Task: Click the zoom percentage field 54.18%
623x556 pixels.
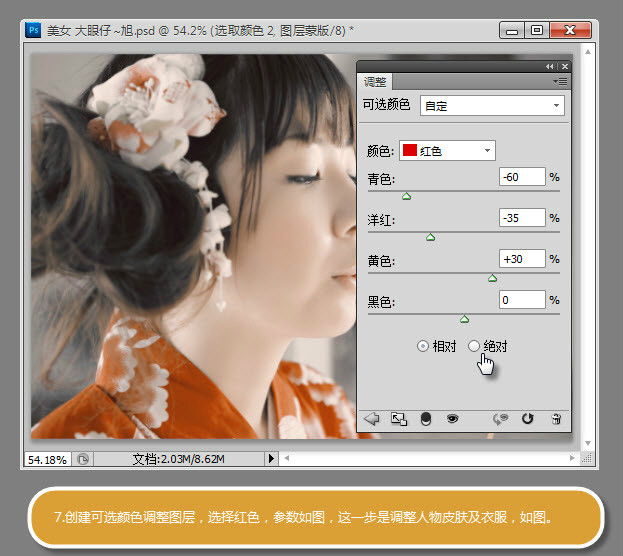Action: pyautogui.click(x=47, y=459)
